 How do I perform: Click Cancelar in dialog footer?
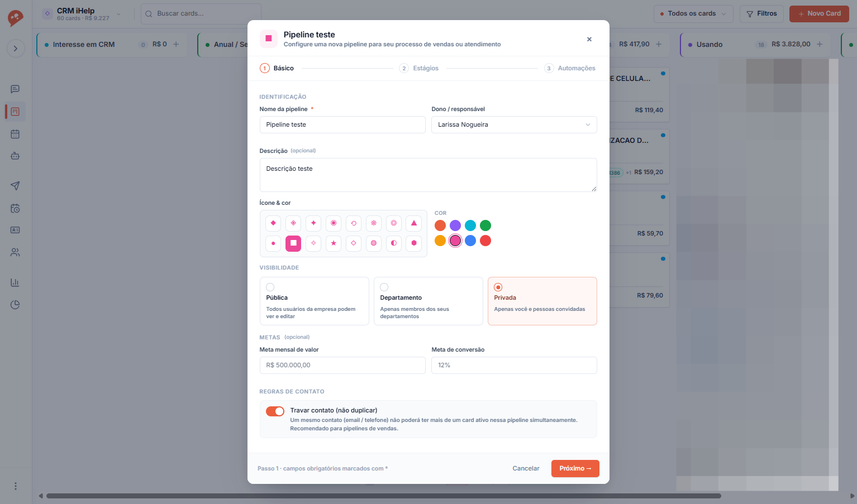(526, 469)
